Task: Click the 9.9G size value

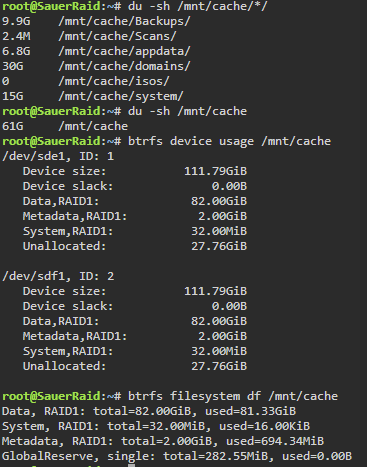Action: point(16,21)
